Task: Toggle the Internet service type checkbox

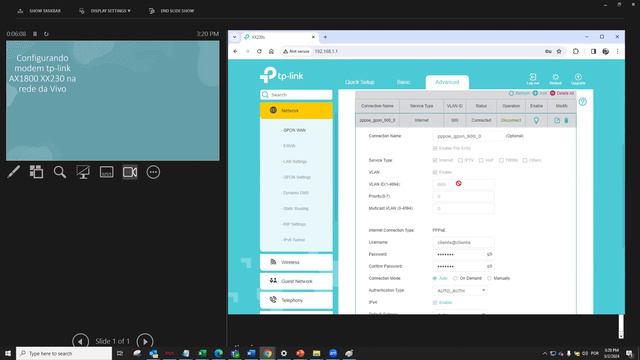Action: (435, 160)
